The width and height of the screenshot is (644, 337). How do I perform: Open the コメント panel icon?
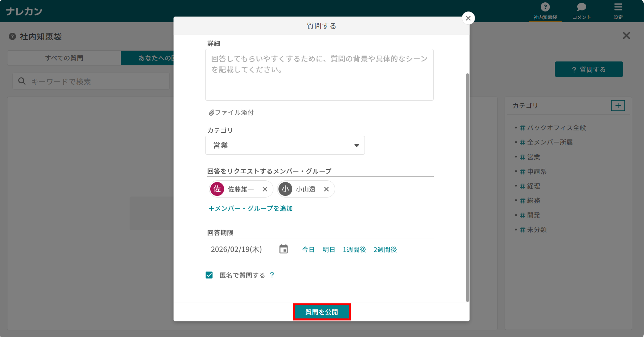tap(581, 7)
